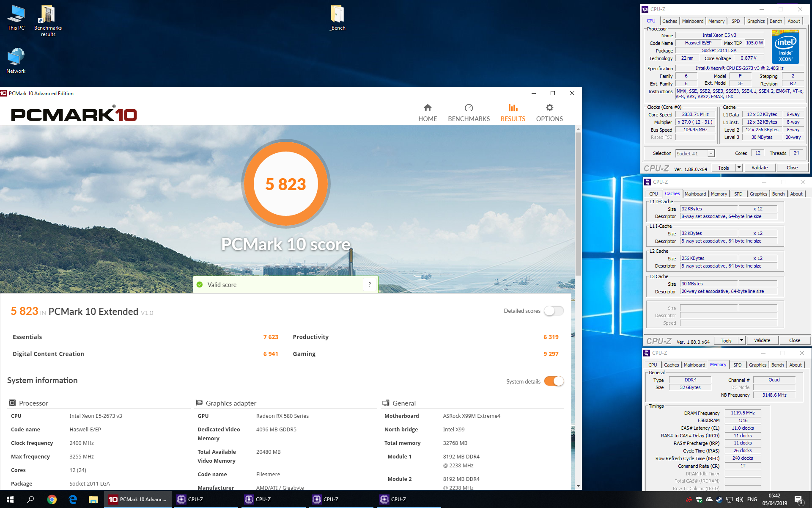Expand Tools arrow in top CPU-Z window
Image resolution: width=812 pixels, height=508 pixels.
point(739,168)
